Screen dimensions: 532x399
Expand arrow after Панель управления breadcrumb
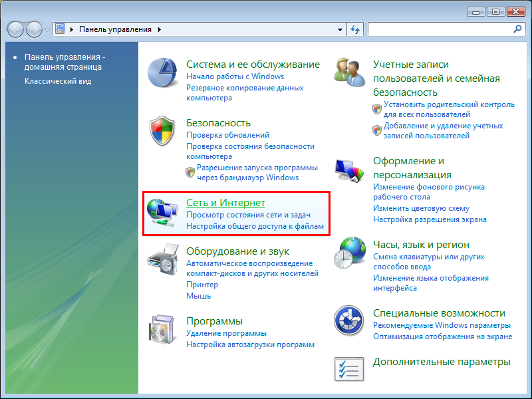[160, 29]
